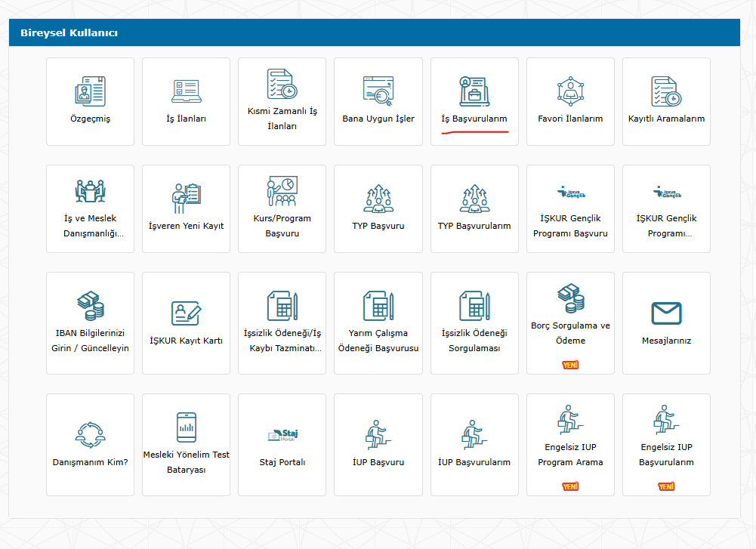This screenshot has height=549, width=756.
Task: Select the Bana Uygun İşler magnifier icon
Action: 378,91
